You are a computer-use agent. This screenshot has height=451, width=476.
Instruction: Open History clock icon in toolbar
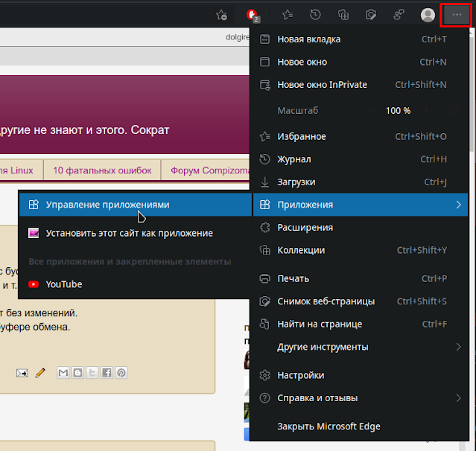point(315,15)
